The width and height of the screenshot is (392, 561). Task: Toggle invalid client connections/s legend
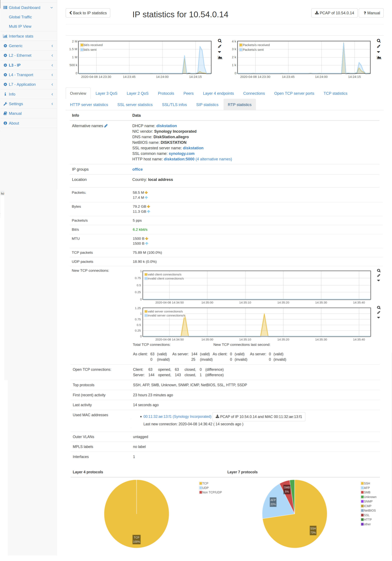(x=164, y=279)
